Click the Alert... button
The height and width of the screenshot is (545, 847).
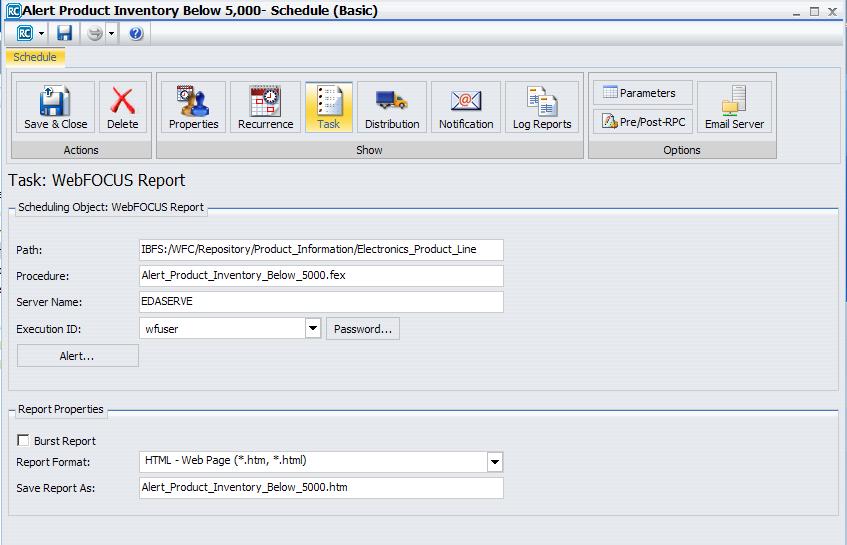(77, 355)
